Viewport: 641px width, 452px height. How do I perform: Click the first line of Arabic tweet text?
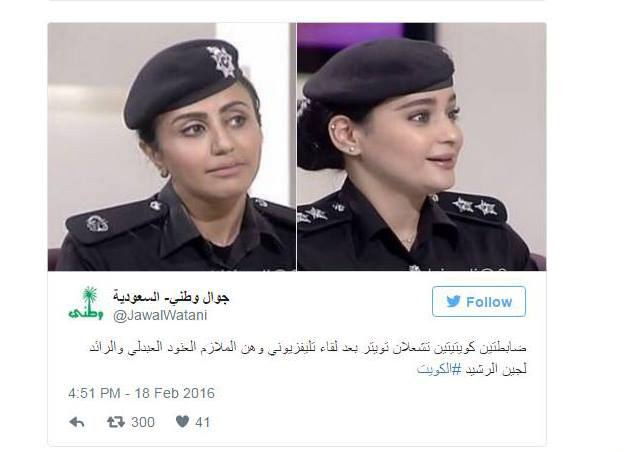coord(308,347)
